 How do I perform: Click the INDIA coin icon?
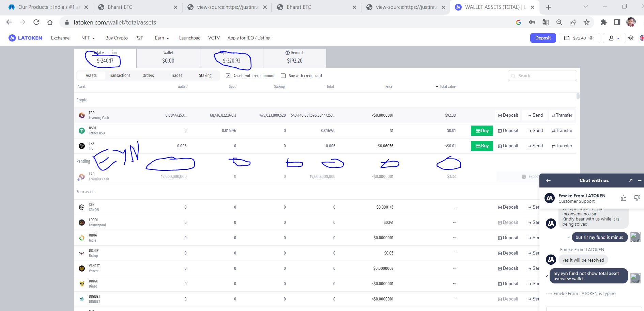point(82,238)
